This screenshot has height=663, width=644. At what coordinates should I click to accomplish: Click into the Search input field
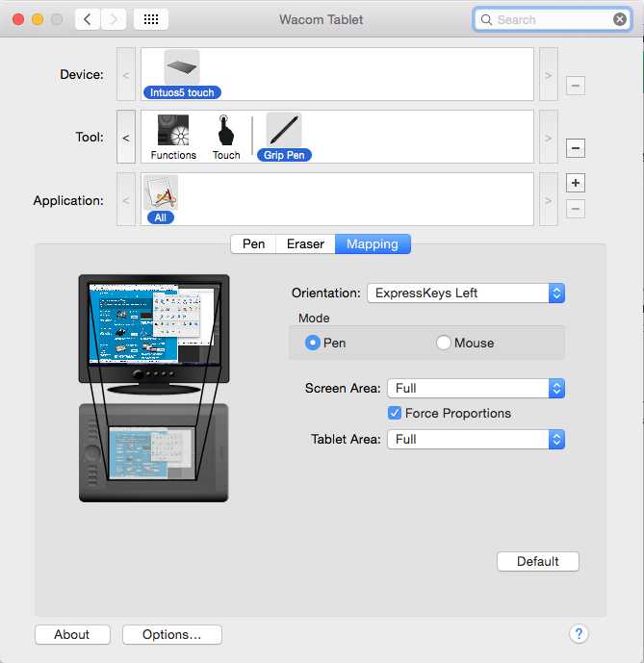pos(553,20)
